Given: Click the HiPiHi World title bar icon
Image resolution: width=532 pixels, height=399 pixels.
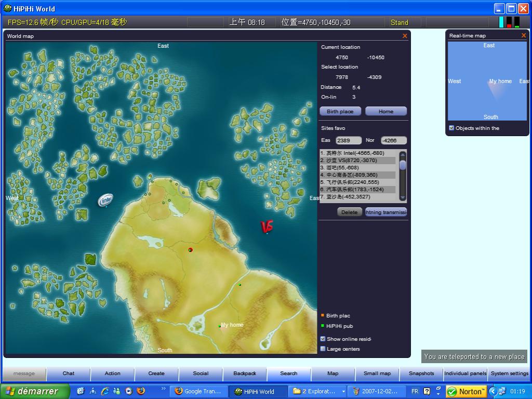Looking at the screenshot, I should tap(7, 8).
